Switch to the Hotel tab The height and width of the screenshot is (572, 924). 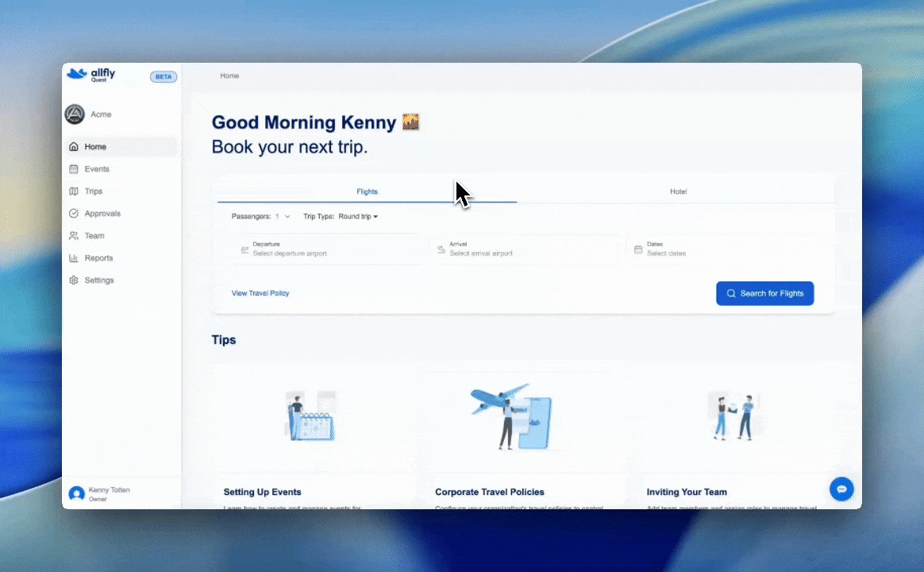click(x=678, y=191)
